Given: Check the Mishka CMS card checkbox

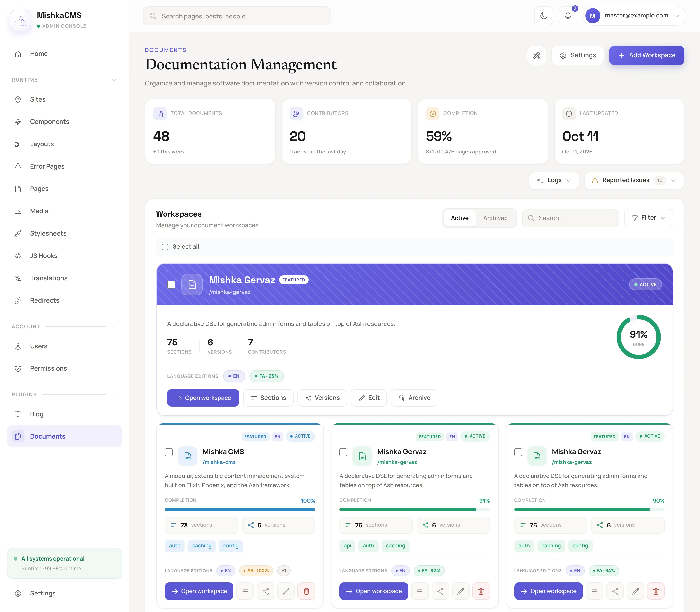Looking at the screenshot, I should tap(168, 452).
